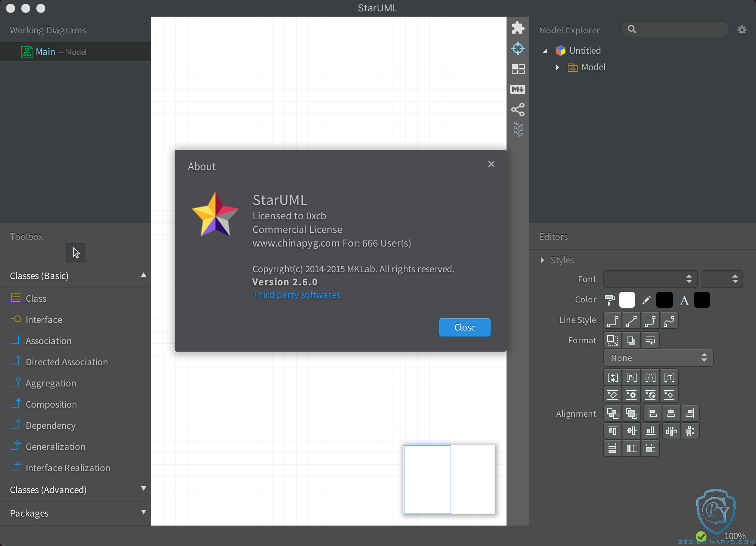Open Model Explorer settings gear
Screen dimensions: 756x546
[742, 30]
